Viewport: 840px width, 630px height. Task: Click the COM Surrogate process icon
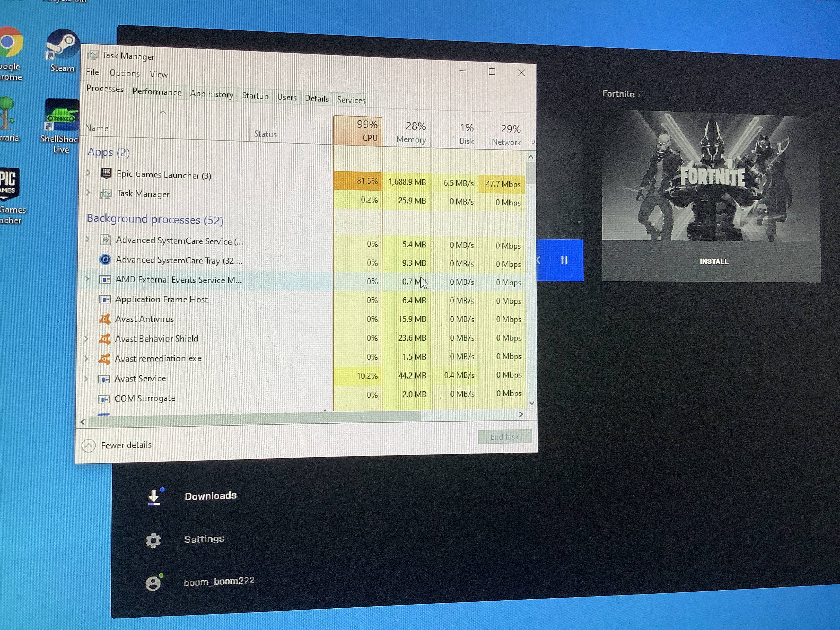pyautogui.click(x=104, y=399)
